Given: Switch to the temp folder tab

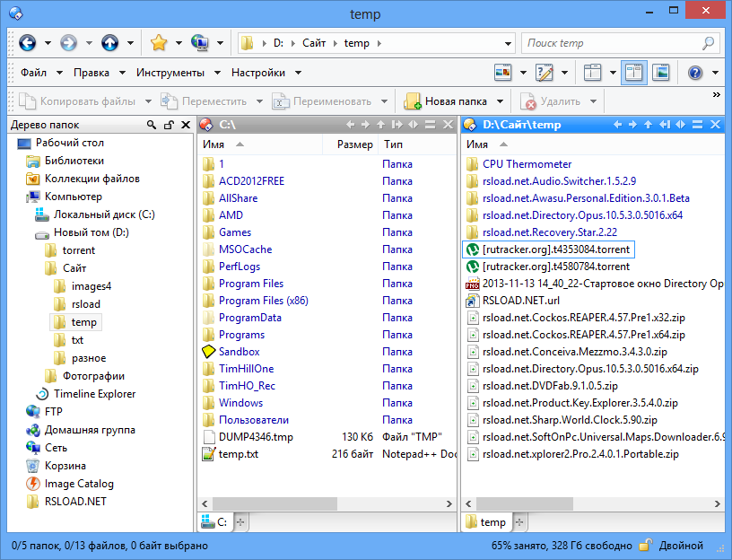Looking at the screenshot, I should [485, 522].
